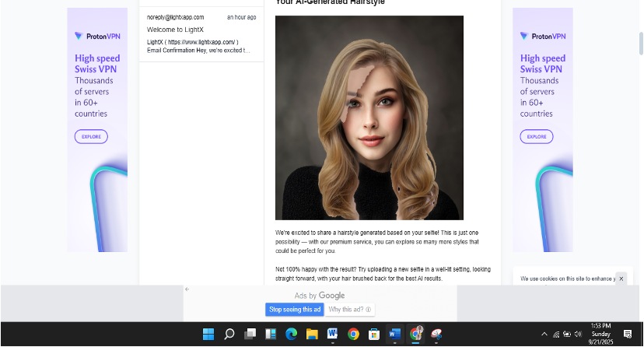Open File Explorer from the taskbar
Screen dimensions: 644x347
[312, 335]
